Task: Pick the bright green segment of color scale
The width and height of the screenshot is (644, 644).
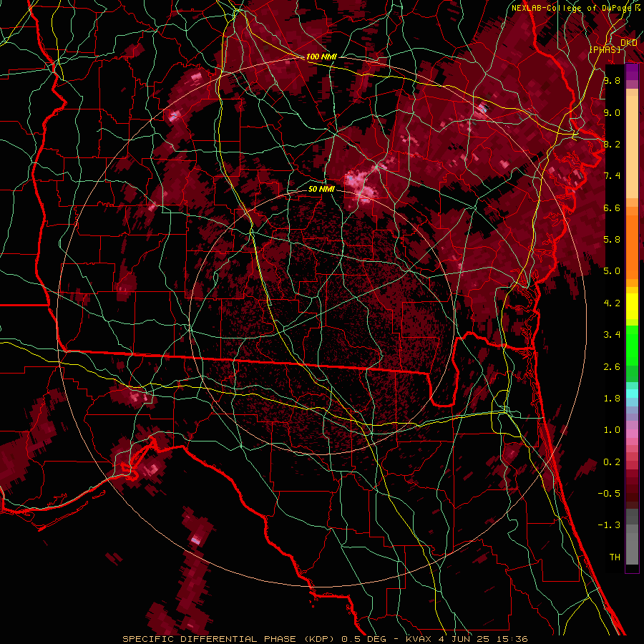Action: tap(632, 345)
